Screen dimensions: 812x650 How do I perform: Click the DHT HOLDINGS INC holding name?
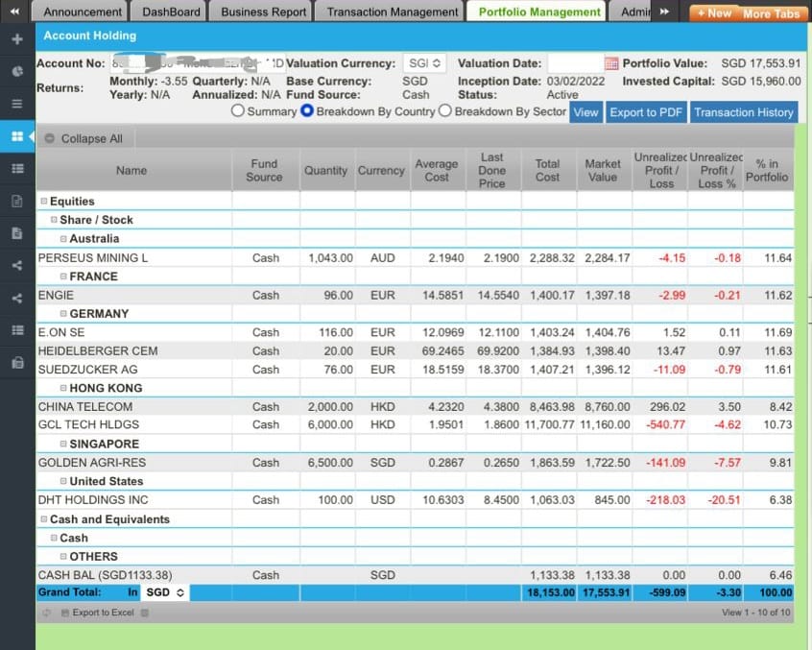[93, 500]
